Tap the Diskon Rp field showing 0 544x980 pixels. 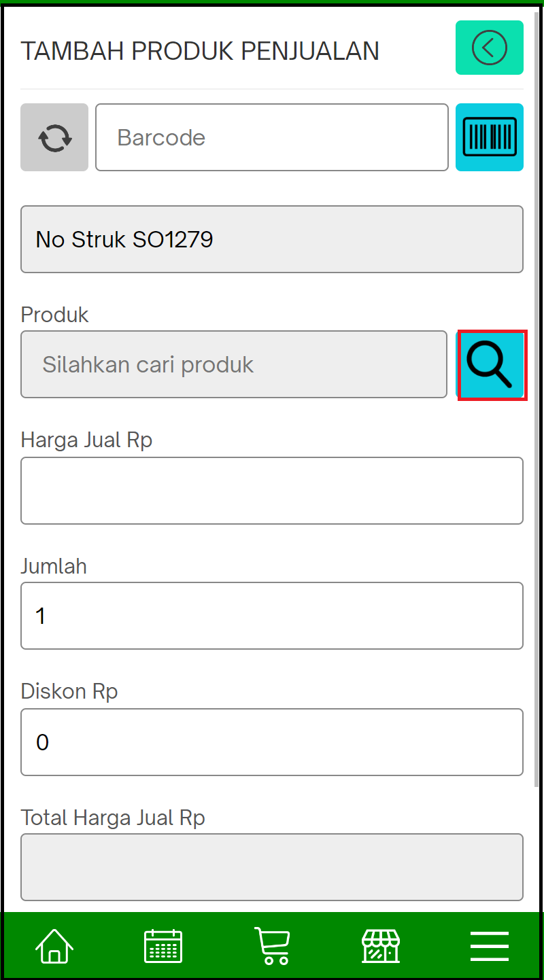(272, 742)
